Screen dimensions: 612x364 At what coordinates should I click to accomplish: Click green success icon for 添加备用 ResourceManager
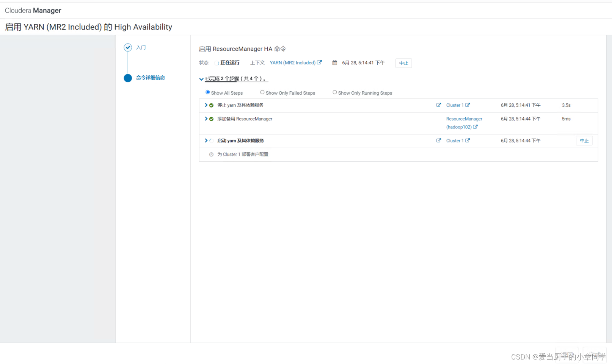pos(211,119)
